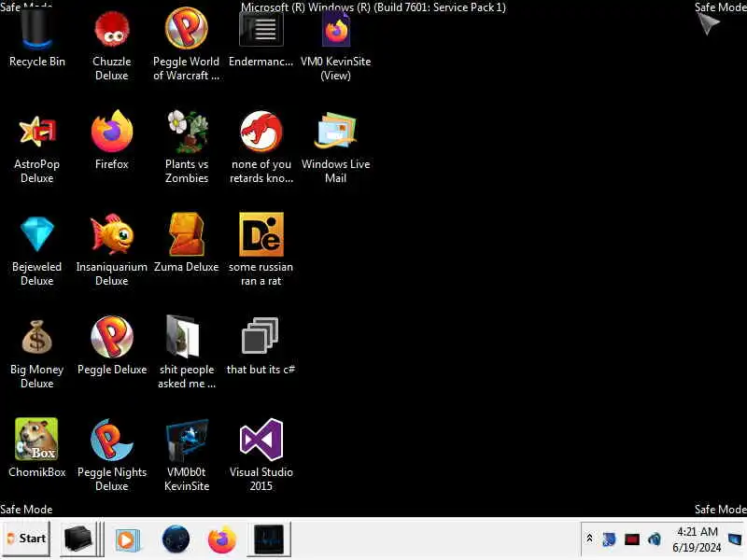
Task: Show hidden tray icons
Action: [589, 539]
